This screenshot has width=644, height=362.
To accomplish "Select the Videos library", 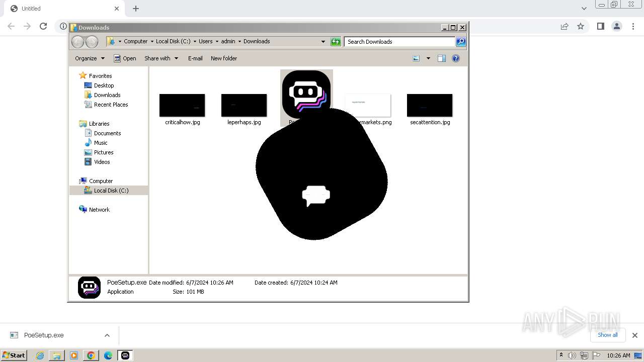I will (x=102, y=162).
